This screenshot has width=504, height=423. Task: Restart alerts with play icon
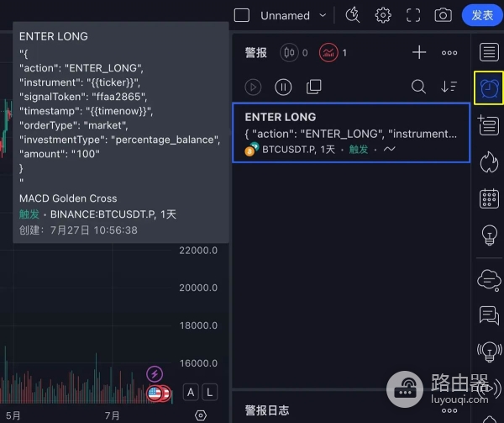tap(253, 87)
